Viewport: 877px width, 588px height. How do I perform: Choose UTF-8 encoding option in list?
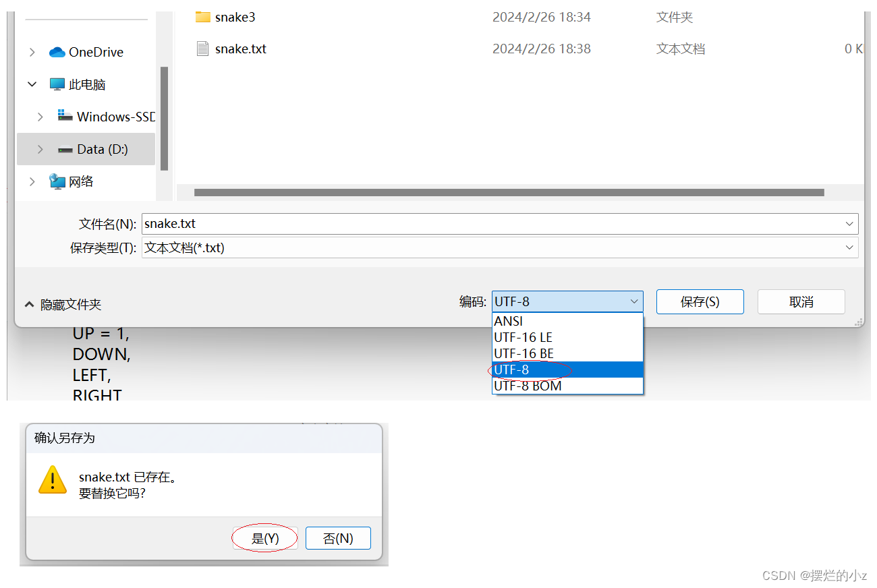tap(567, 370)
